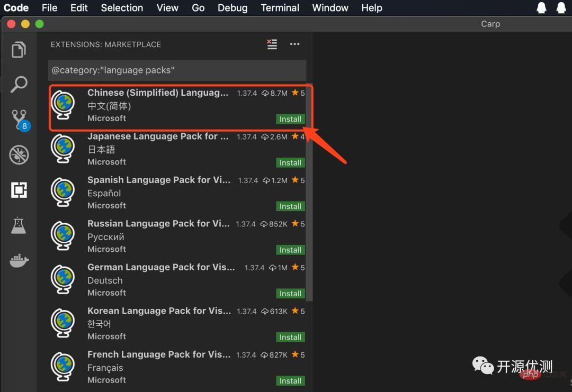Install the German Language Pack

[x=290, y=294]
